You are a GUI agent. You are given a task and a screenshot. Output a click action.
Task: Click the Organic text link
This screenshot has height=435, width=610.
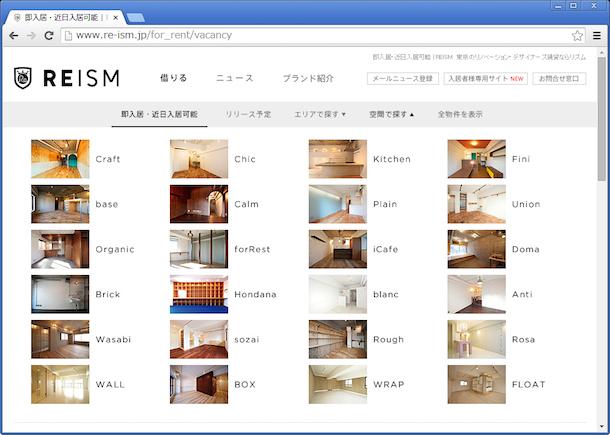pos(115,249)
